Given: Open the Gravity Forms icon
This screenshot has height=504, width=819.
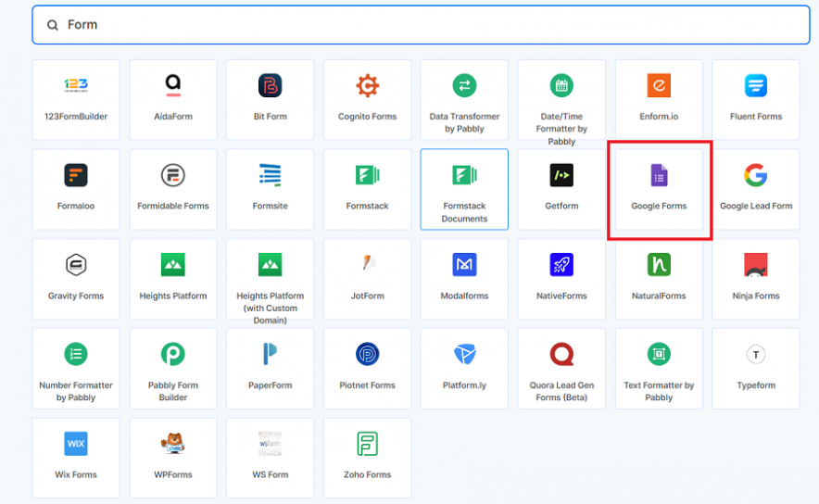Looking at the screenshot, I should click(x=76, y=265).
